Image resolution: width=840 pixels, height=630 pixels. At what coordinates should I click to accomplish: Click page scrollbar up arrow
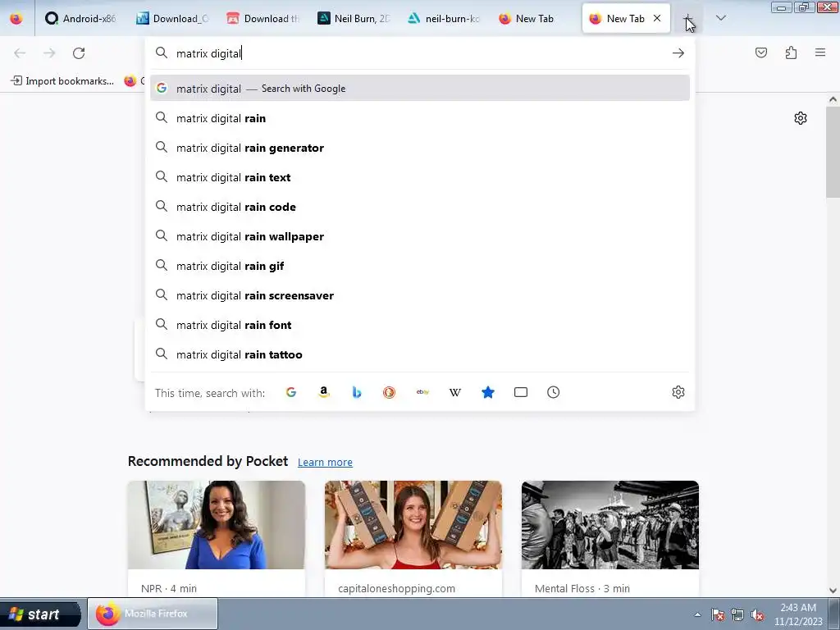click(833, 99)
